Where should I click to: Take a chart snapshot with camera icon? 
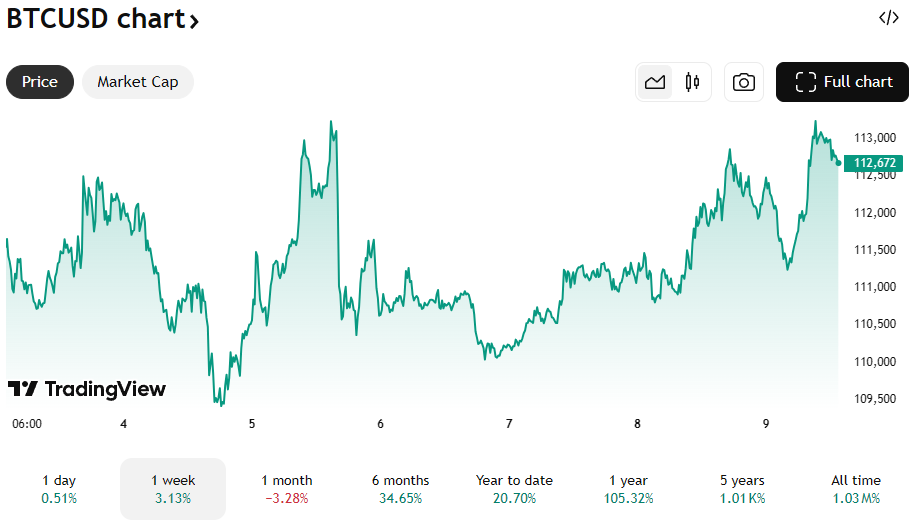tap(744, 82)
